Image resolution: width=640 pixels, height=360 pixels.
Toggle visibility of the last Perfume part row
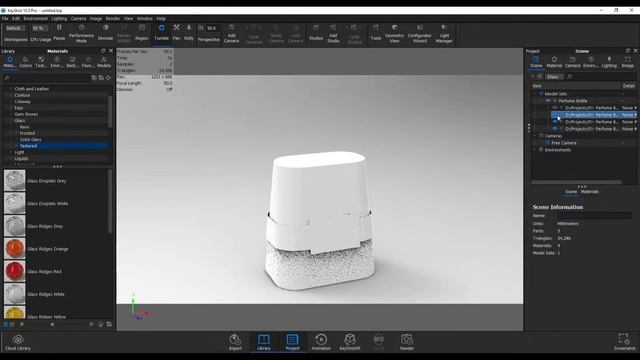(x=555, y=129)
